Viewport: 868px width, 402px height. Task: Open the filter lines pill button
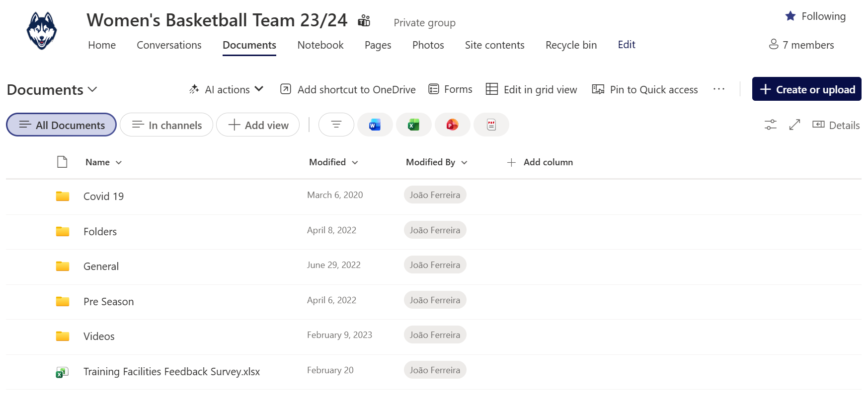tap(336, 125)
